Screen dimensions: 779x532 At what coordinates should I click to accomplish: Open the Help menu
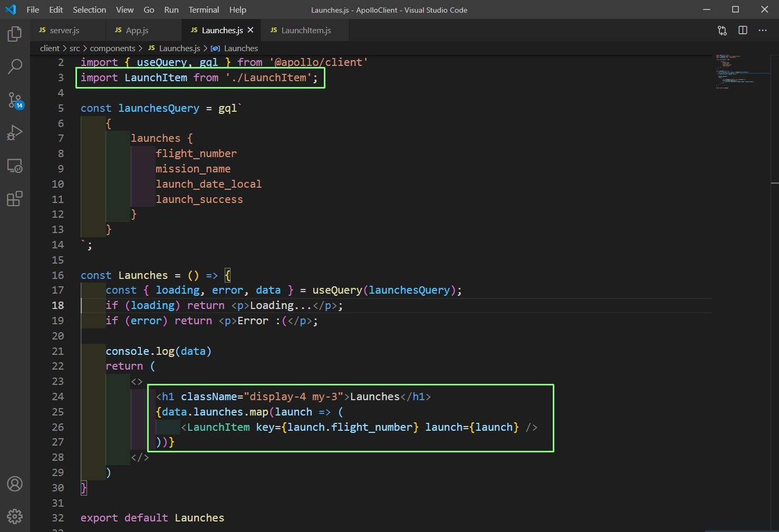click(238, 9)
